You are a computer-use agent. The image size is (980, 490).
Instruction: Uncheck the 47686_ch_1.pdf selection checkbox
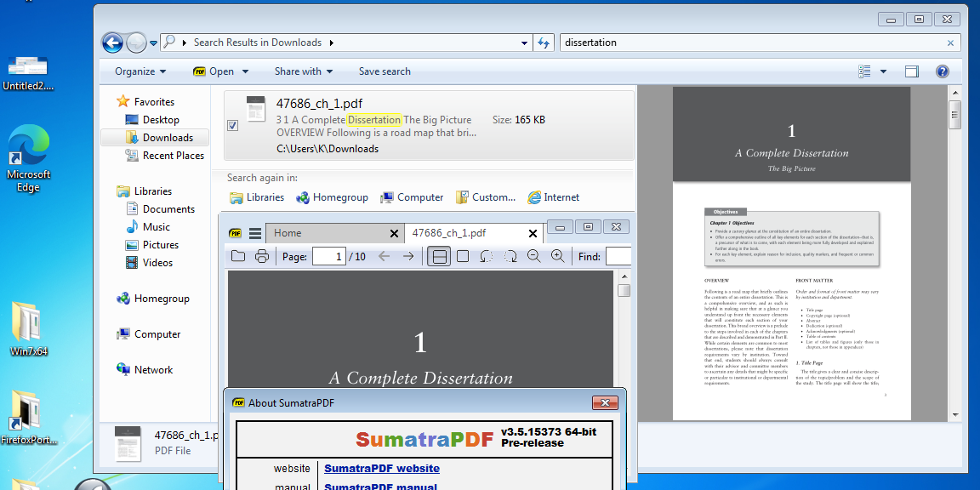coord(232,124)
